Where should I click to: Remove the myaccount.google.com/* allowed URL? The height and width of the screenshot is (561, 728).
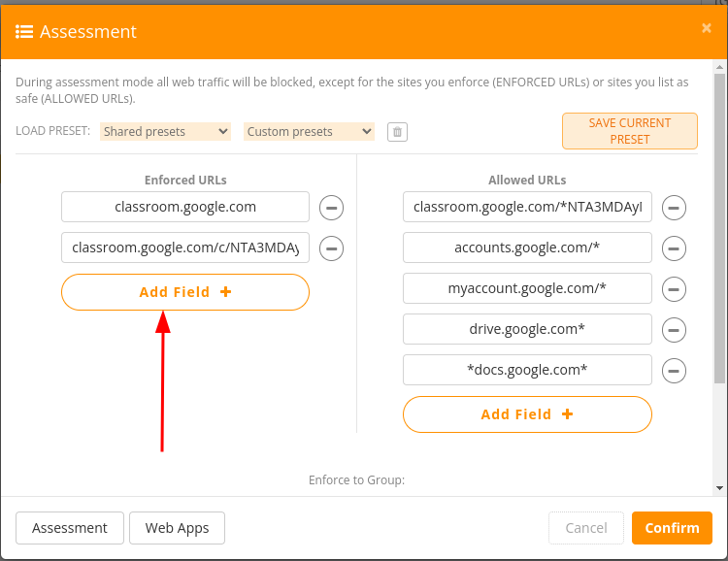pyautogui.click(x=674, y=289)
